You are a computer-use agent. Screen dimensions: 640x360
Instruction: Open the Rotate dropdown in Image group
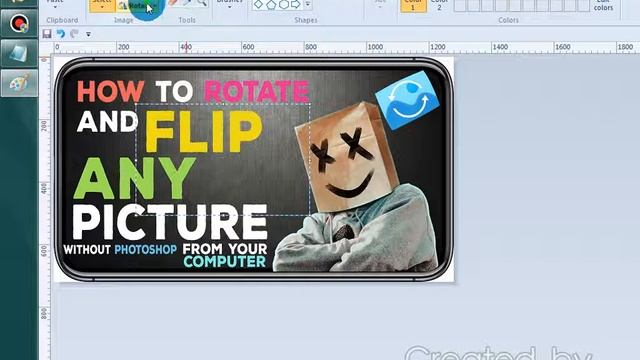click(139, 6)
